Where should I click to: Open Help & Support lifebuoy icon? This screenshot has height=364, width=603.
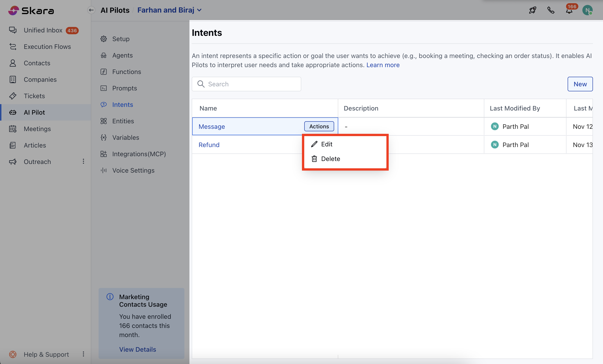point(13,354)
